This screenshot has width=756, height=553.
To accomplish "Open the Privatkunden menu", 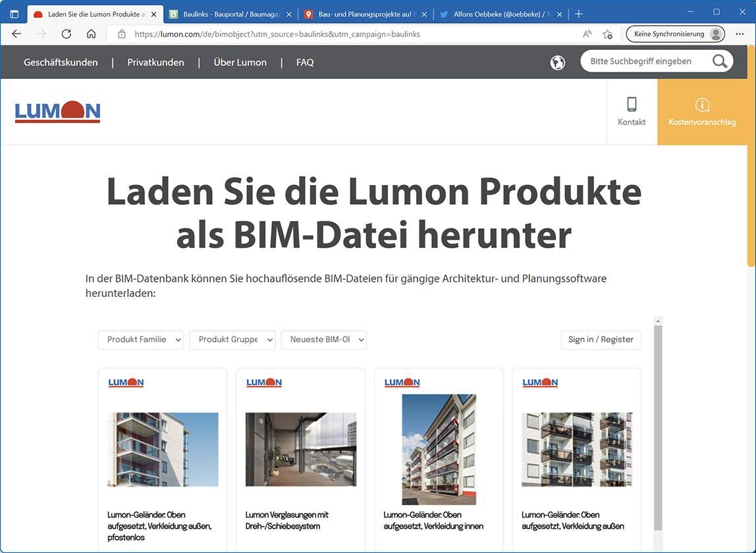I will (x=155, y=62).
